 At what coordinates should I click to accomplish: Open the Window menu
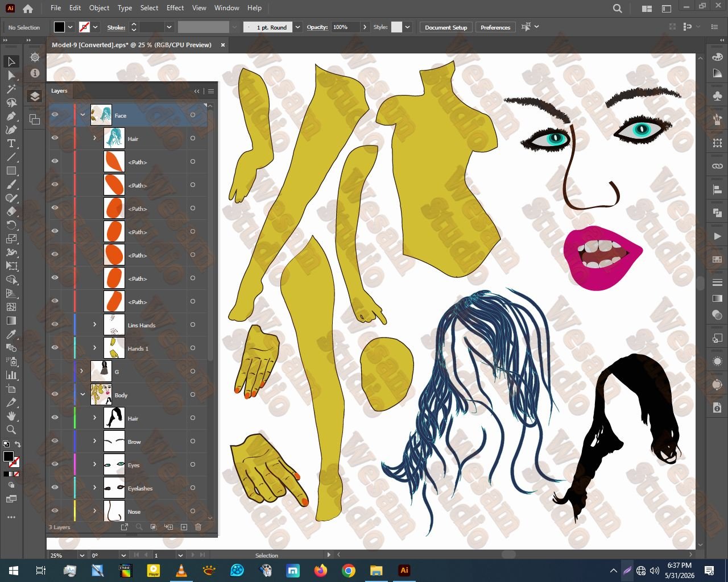[227, 8]
